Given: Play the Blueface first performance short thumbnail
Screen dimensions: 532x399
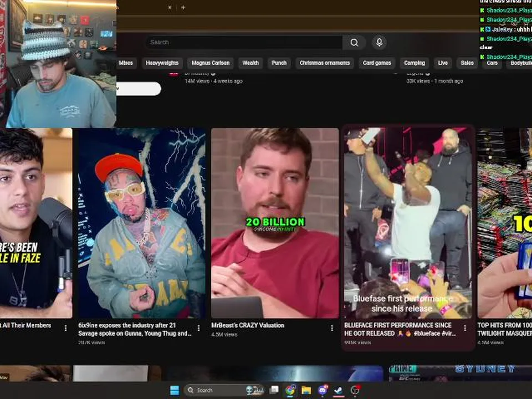Looking at the screenshot, I should pyautogui.click(x=408, y=223).
